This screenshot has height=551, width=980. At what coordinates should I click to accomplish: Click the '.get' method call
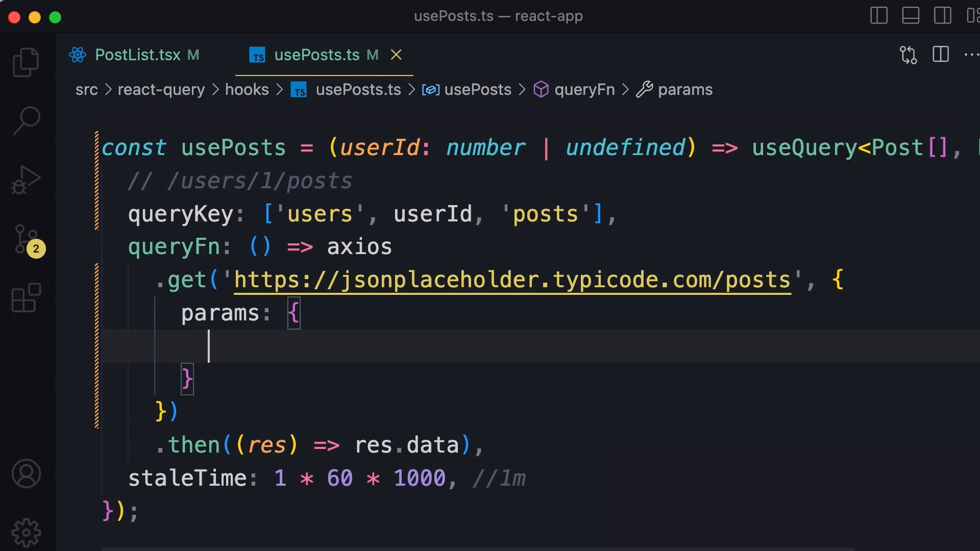[x=181, y=280]
